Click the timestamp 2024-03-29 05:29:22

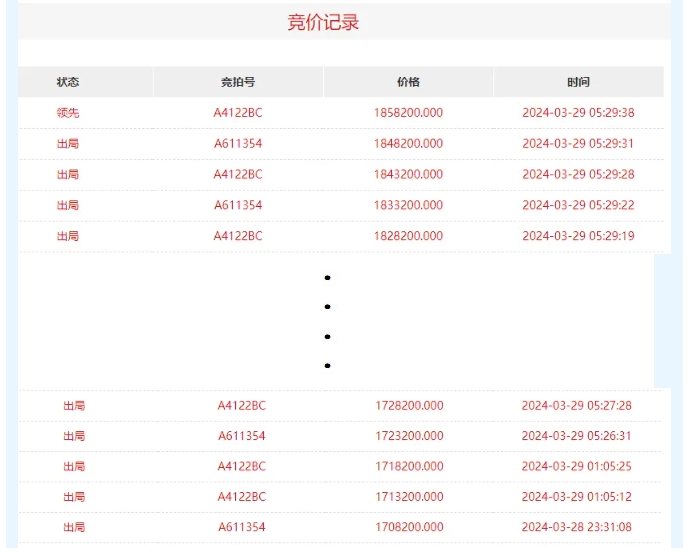[x=578, y=206]
